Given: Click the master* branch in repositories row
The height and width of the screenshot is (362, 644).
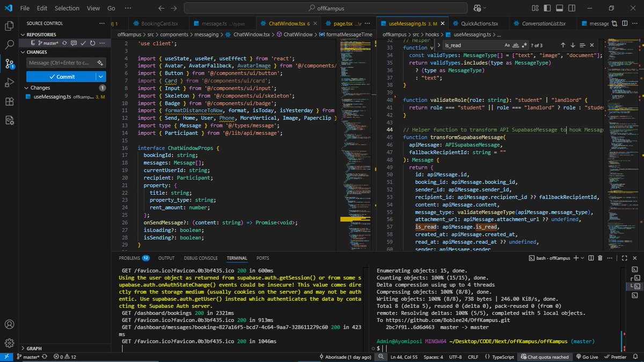Looking at the screenshot, I should pos(47,43).
